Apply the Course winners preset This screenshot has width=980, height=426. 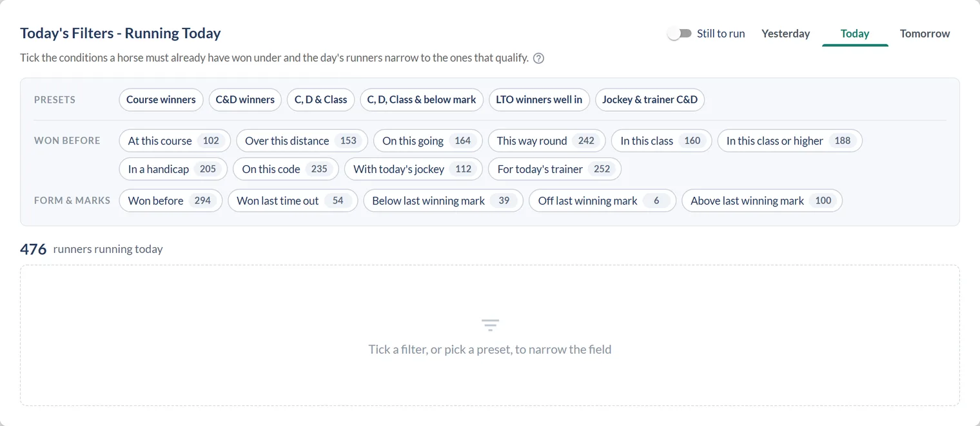pyautogui.click(x=161, y=99)
